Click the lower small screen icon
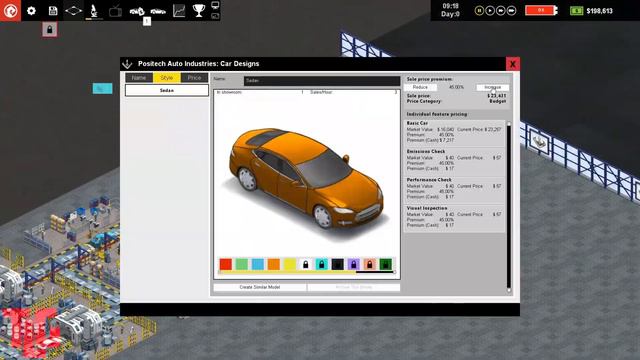The height and width of the screenshot is (360, 640). (x=215, y=16)
